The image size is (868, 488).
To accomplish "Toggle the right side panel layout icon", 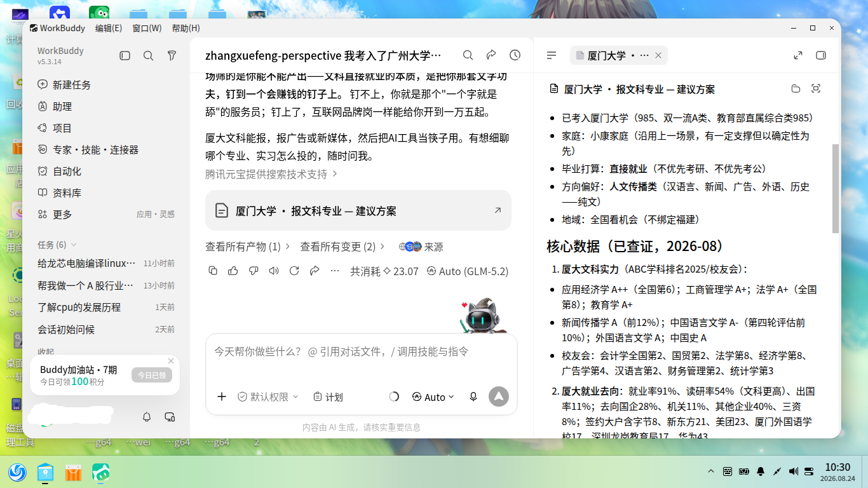I will [x=820, y=55].
